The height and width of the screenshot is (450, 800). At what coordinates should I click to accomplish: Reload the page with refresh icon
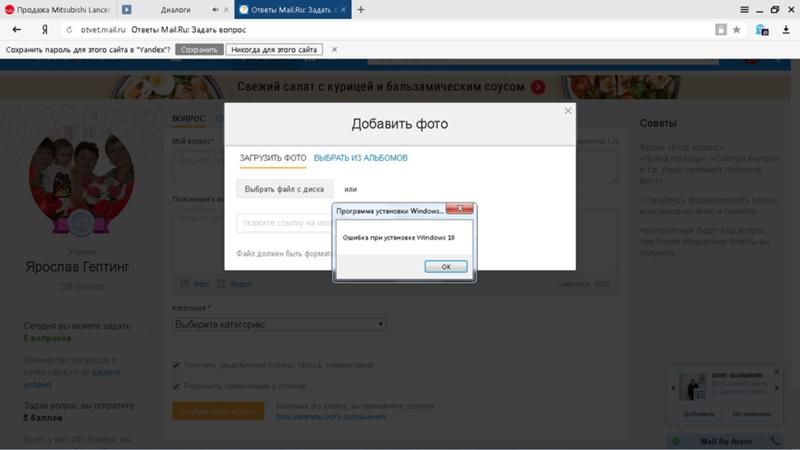click(x=69, y=30)
